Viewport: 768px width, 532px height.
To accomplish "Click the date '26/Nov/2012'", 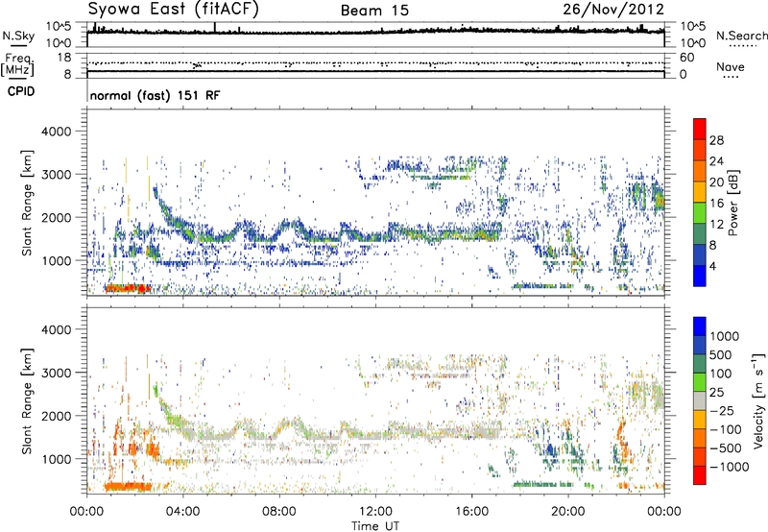I will pyautogui.click(x=613, y=10).
